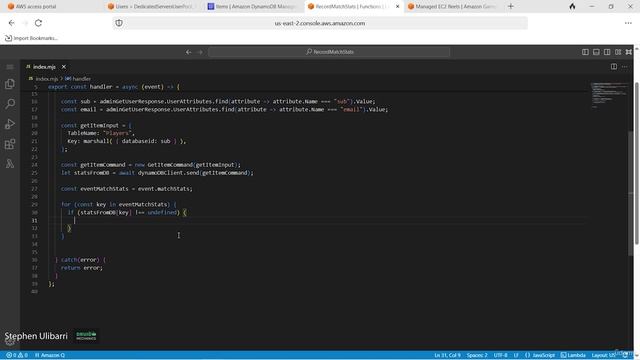
Task: Open Run and Debug view
Action: [10, 124]
